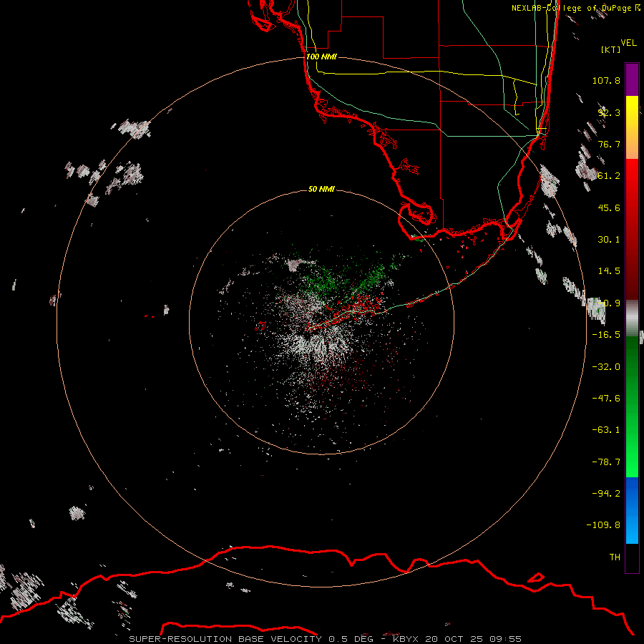Image resolution: width=644 pixels, height=644 pixels.
Task: Click the 100 NMI range ring label
Action: pyautogui.click(x=321, y=57)
